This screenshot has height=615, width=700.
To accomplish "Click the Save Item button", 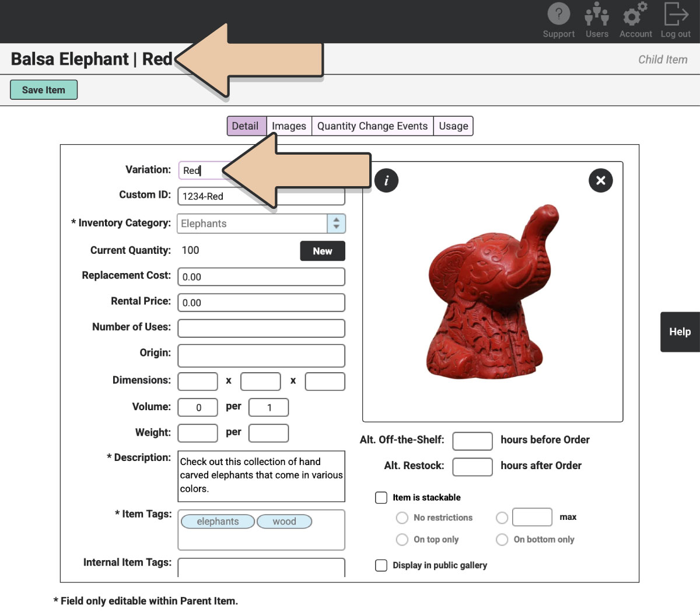I will pos(44,90).
